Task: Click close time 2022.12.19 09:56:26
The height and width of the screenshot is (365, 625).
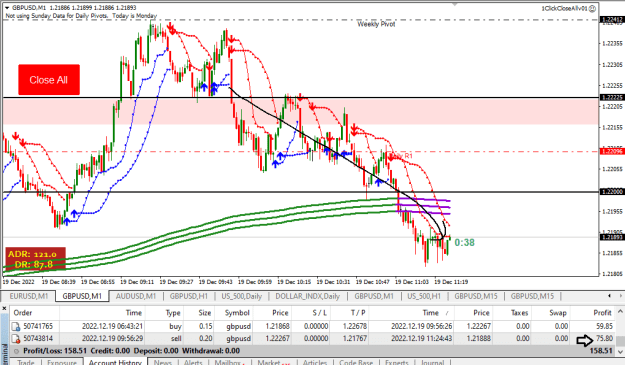Action: (x=422, y=326)
